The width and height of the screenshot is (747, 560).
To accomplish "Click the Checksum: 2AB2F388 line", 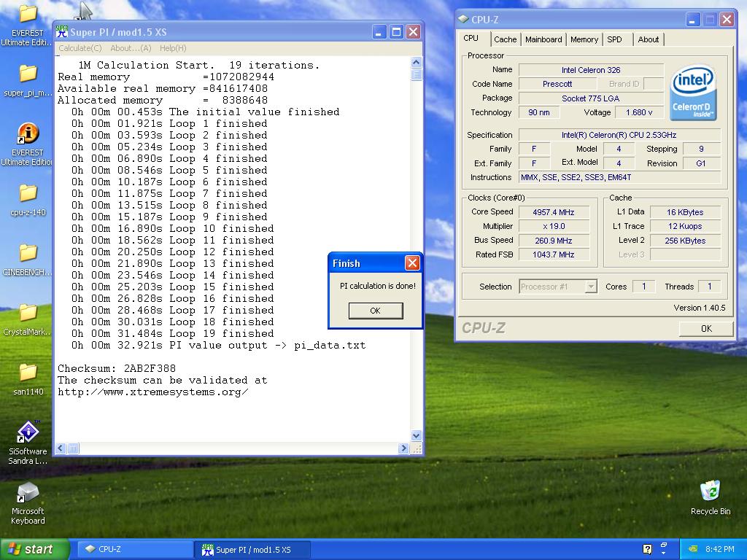I will 117,368.
